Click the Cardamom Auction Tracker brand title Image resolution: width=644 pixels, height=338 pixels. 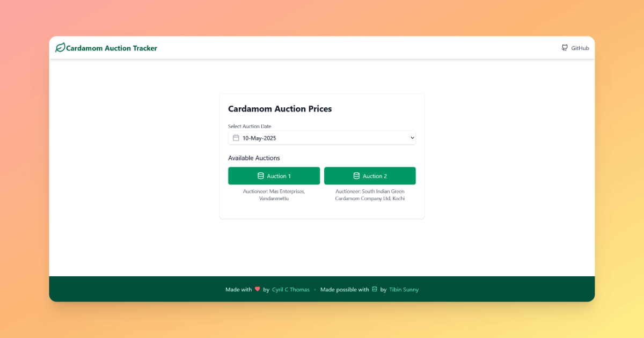pos(111,48)
